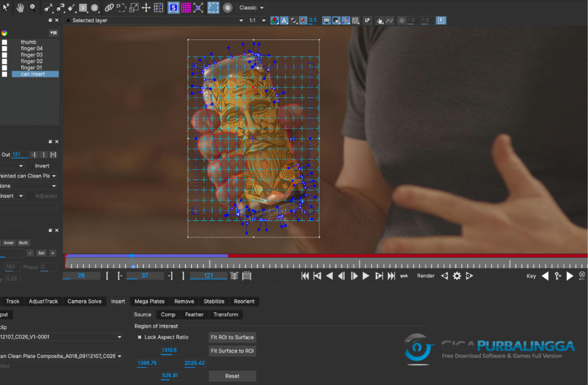Toggle the magenta Show Planar Grid icon
This screenshot has height=385, width=588.
(x=186, y=7)
